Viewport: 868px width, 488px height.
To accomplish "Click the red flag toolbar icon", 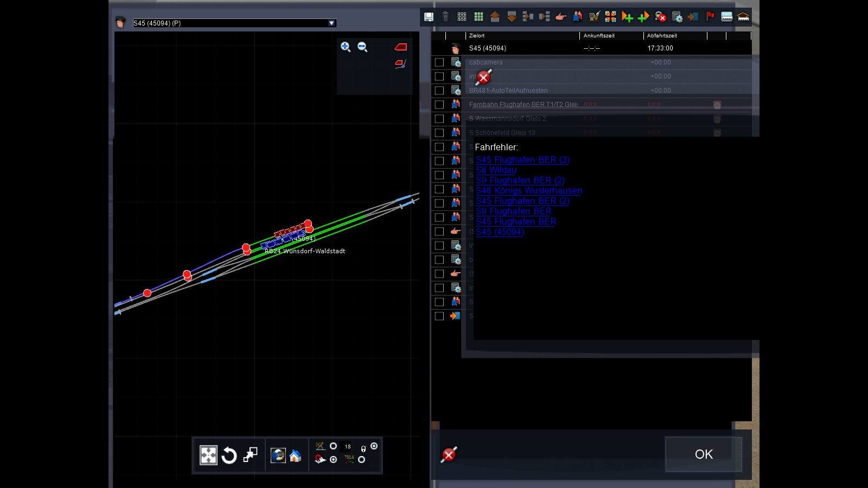I will [x=710, y=16].
